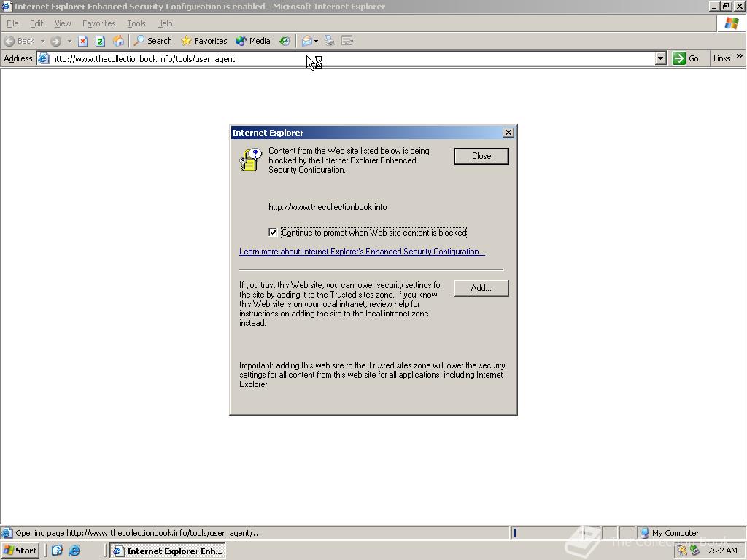The height and width of the screenshot is (560, 747).
Task: Click the keys security tray icon
Action: tap(683, 551)
